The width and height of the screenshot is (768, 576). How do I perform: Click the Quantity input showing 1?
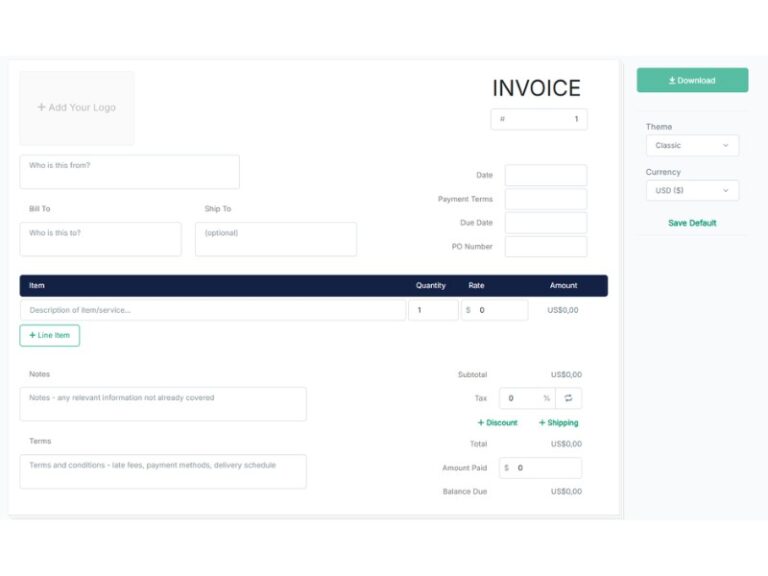(x=433, y=310)
